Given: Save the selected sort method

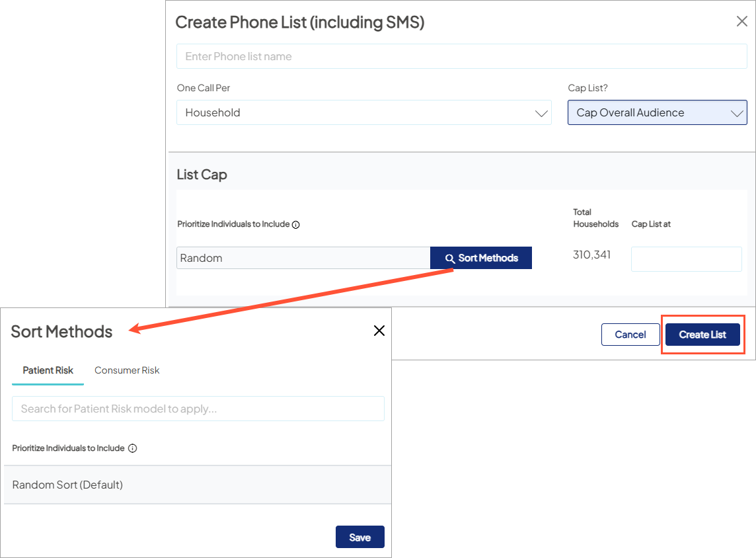Looking at the screenshot, I should point(359,537).
